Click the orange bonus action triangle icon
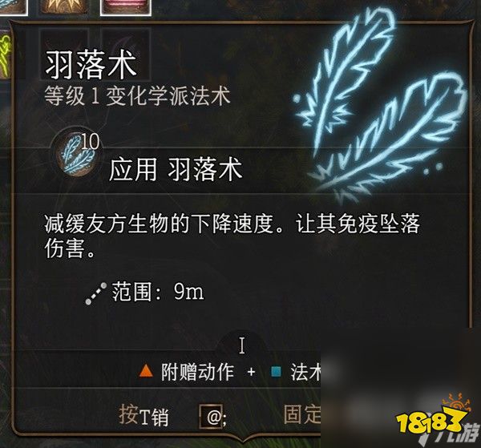 [146, 371]
